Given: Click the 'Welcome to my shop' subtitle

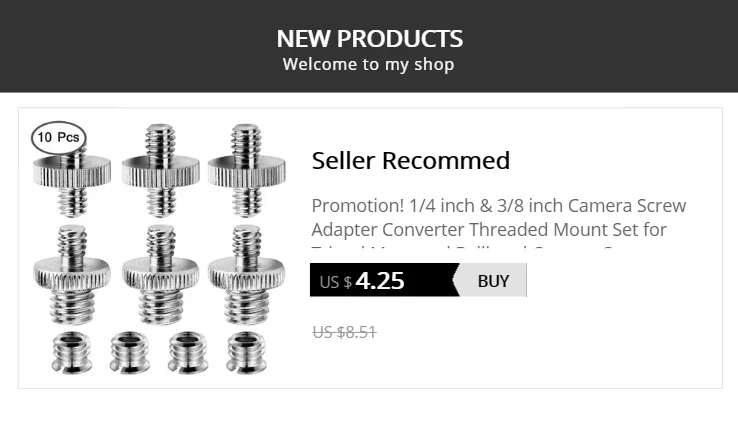Looking at the screenshot, I should click(368, 65).
